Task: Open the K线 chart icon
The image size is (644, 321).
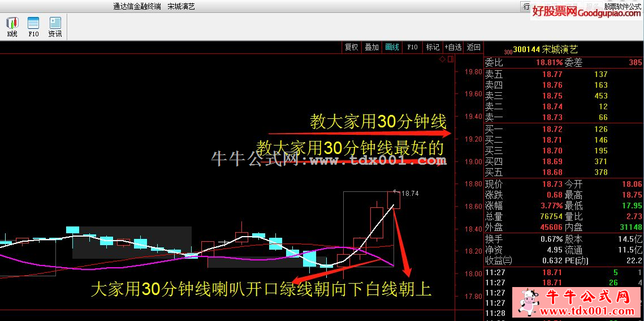Action: coord(12,27)
